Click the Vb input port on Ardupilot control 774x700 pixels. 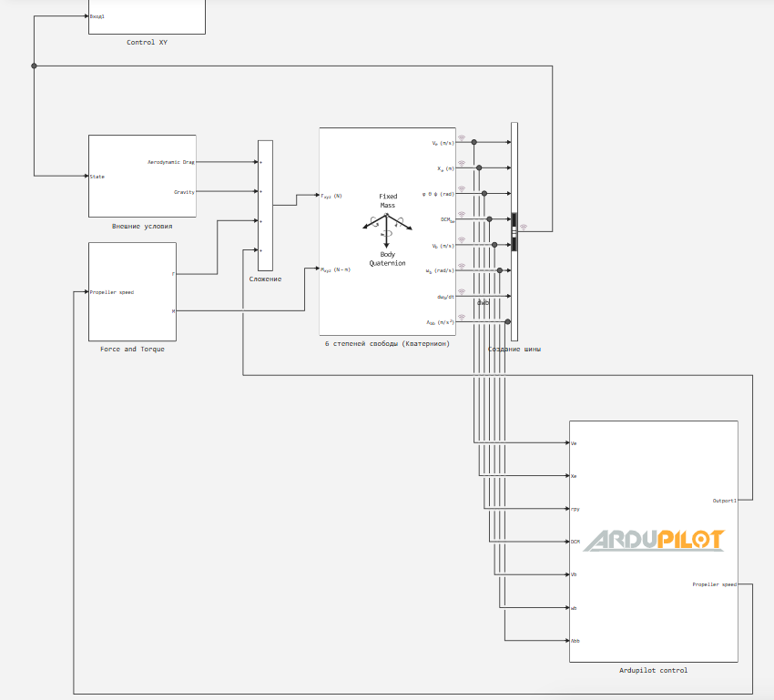click(x=574, y=574)
